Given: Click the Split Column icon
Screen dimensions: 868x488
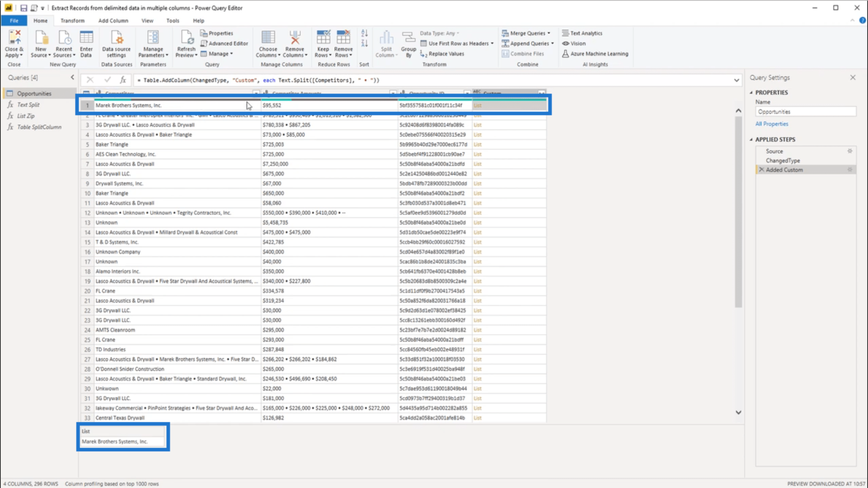Looking at the screenshot, I should (386, 38).
